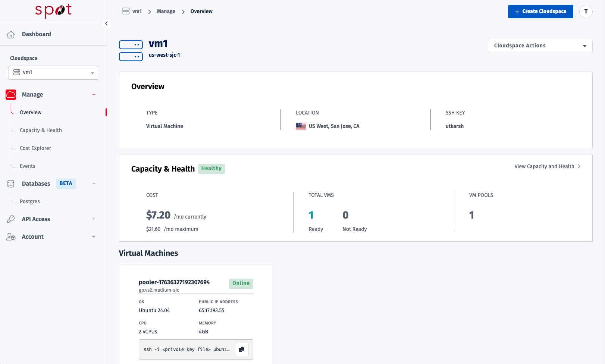The width and height of the screenshot is (605, 364).
Task: Click the Dashboard home icon
Action: pos(11,34)
